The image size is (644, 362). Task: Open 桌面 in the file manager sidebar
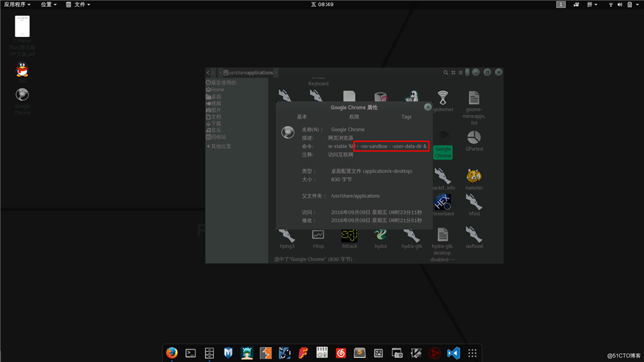(213, 97)
